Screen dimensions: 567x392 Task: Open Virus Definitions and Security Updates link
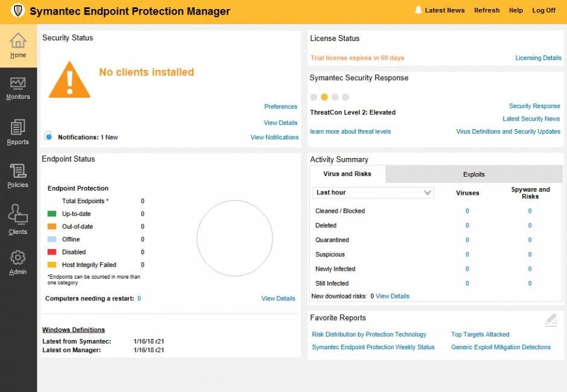click(x=508, y=131)
